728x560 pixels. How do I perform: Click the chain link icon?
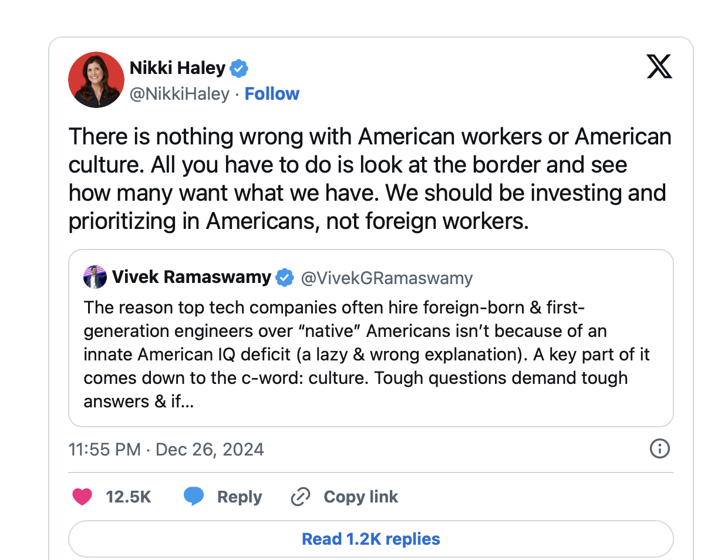point(301,497)
